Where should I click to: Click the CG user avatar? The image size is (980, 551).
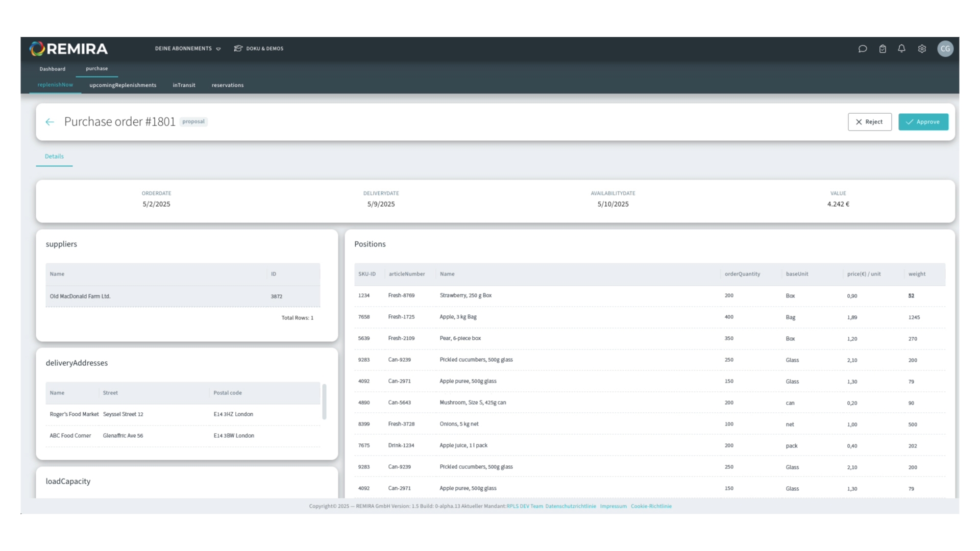[945, 48]
